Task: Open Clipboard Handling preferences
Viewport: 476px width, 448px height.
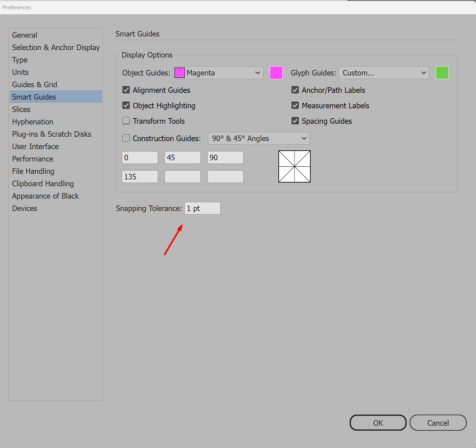Action: point(56,183)
